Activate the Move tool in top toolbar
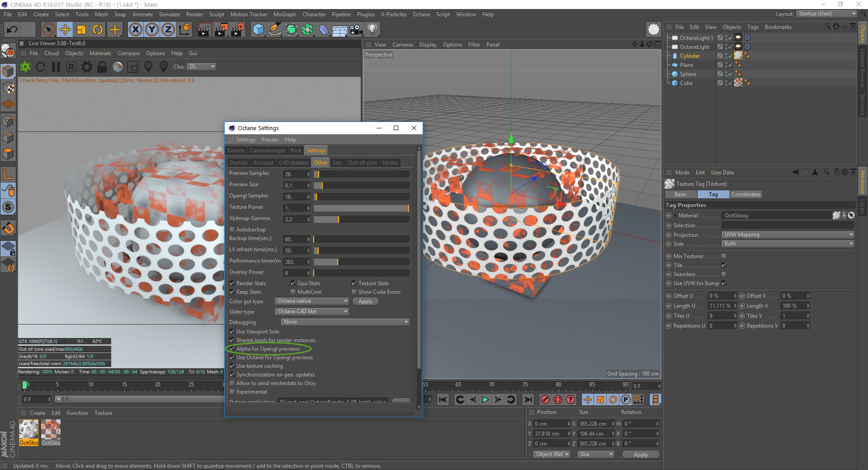Viewport: 868px width, 470px height. pos(65,30)
